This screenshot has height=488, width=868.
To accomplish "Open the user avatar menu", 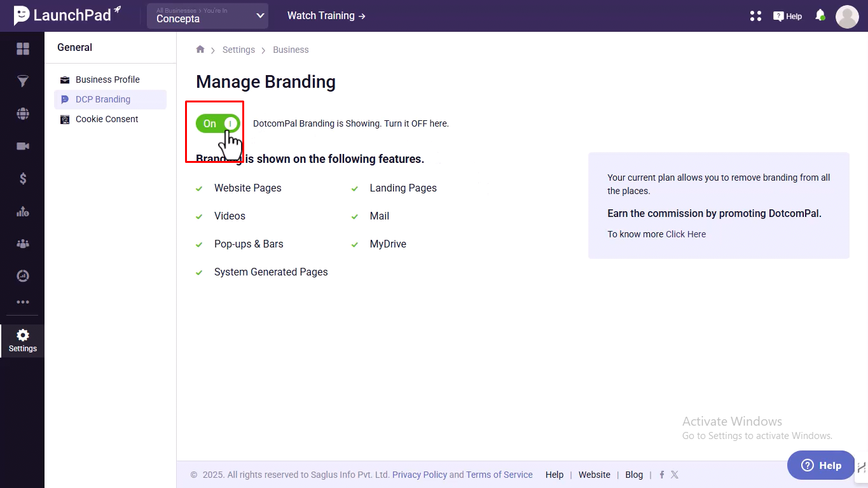I will [847, 17].
